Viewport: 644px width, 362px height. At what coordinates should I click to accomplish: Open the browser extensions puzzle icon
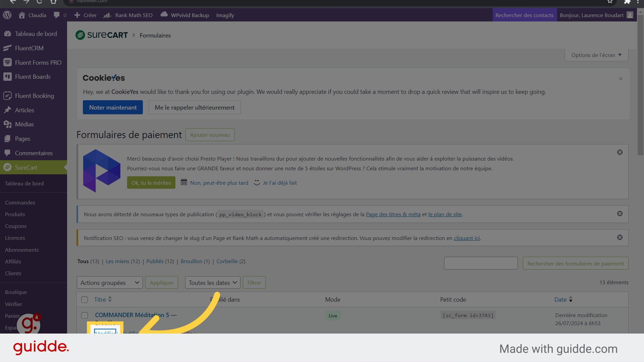coord(627,2)
